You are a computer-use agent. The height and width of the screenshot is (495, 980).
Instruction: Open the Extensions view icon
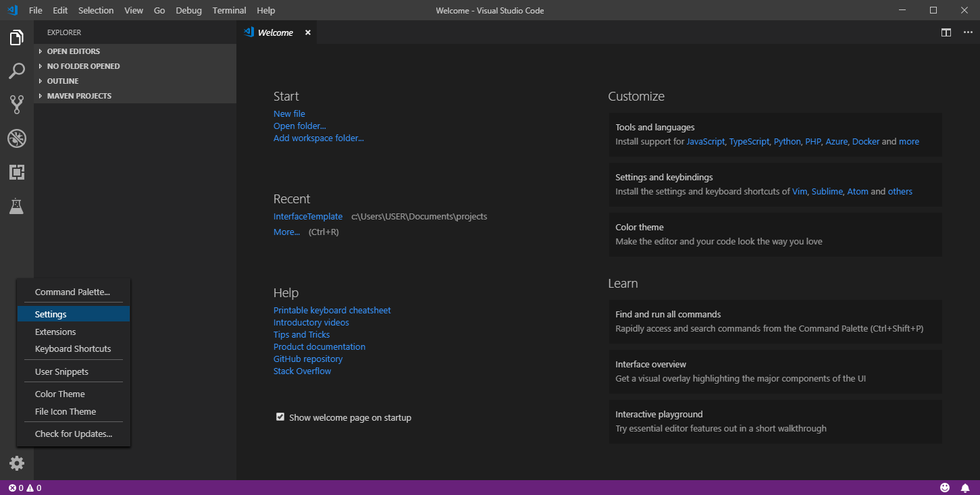click(17, 172)
